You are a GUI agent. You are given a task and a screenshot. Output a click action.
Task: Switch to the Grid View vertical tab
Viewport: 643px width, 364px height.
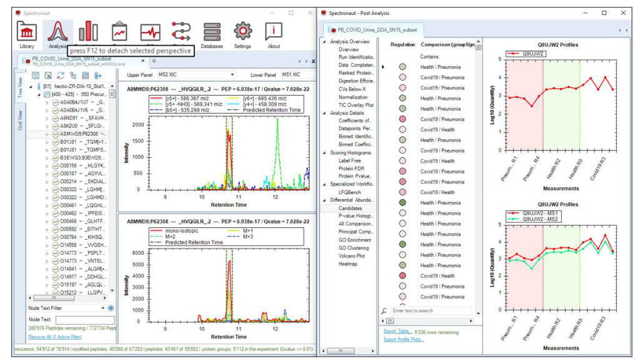(x=20, y=120)
